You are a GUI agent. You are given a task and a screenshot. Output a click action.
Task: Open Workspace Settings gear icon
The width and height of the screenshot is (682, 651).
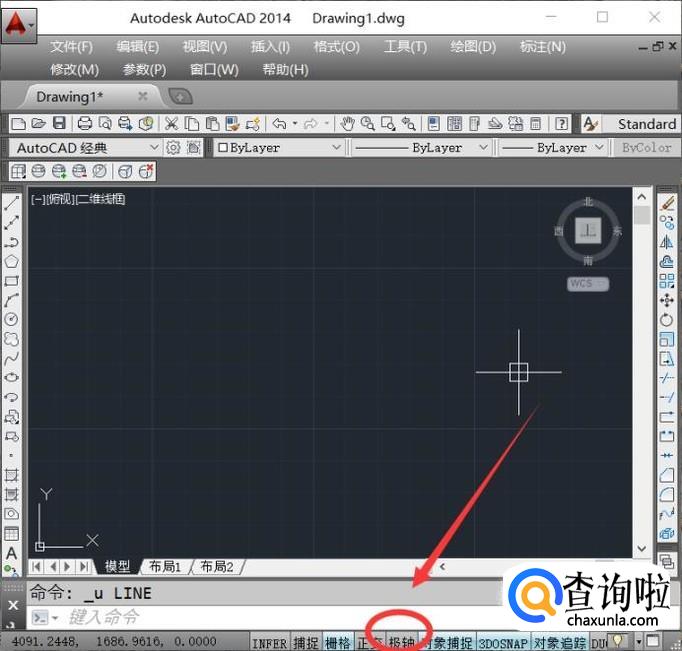173,148
